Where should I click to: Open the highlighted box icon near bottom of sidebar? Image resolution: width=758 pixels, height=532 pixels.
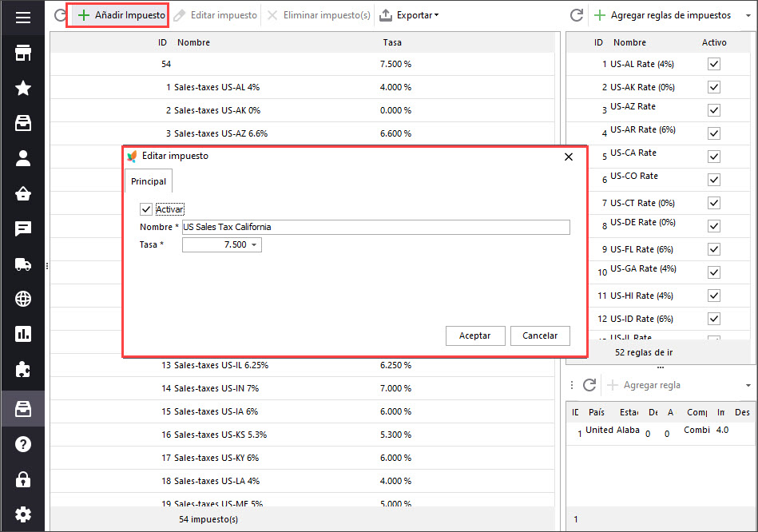coord(22,409)
